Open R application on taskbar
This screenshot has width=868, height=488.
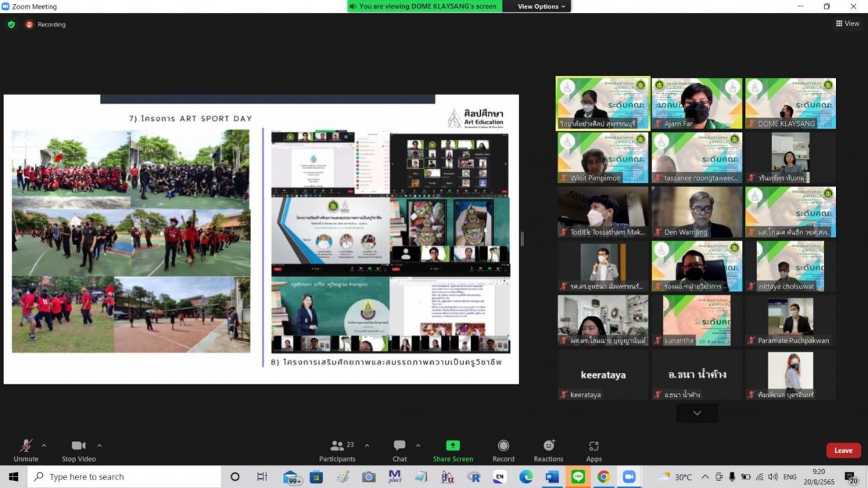pyautogui.click(x=474, y=476)
